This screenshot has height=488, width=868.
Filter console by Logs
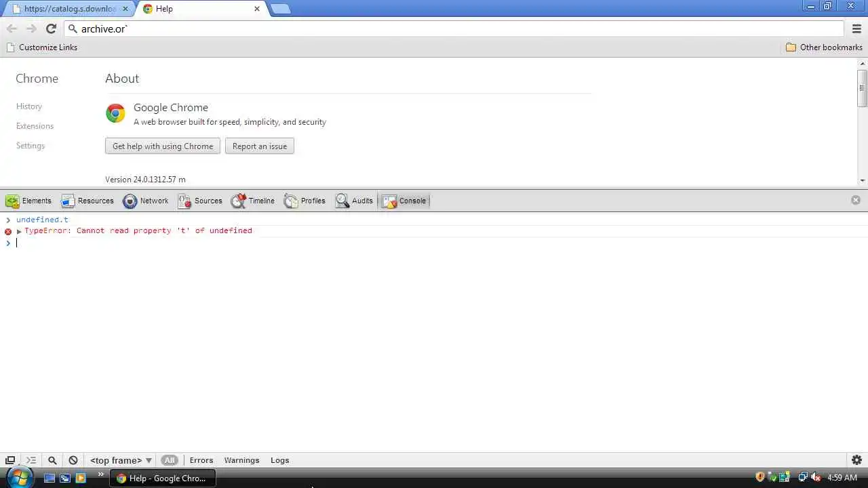(280, 460)
